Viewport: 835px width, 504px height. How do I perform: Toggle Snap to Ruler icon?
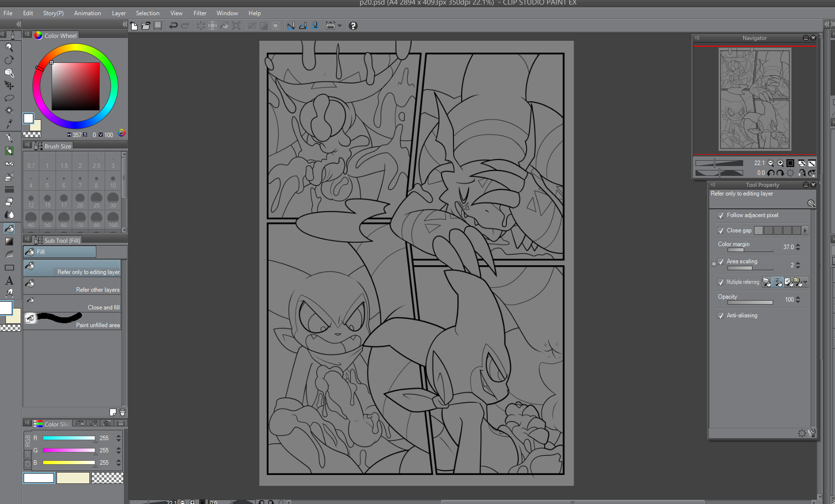(x=291, y=26)
